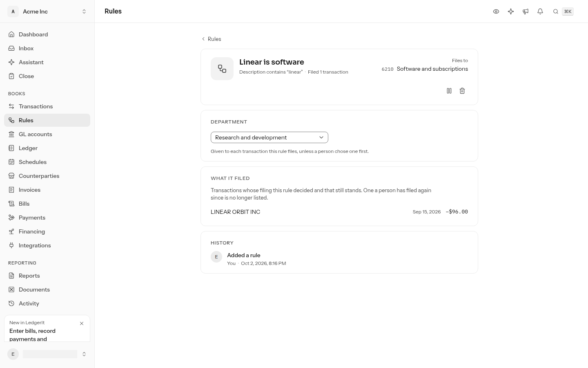This screenshot has width=588, height=368.
Task: Open the Bills page
Action: coord(47,204)
